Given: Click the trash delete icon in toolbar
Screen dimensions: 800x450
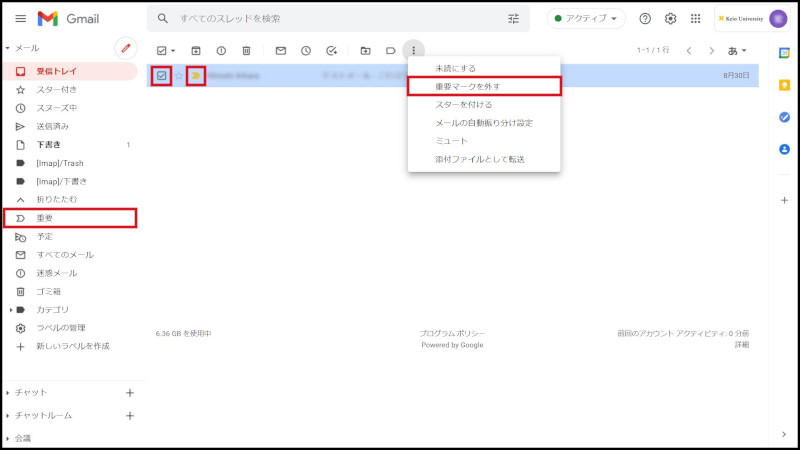Looking at the screenshot, I should [246, 50].
